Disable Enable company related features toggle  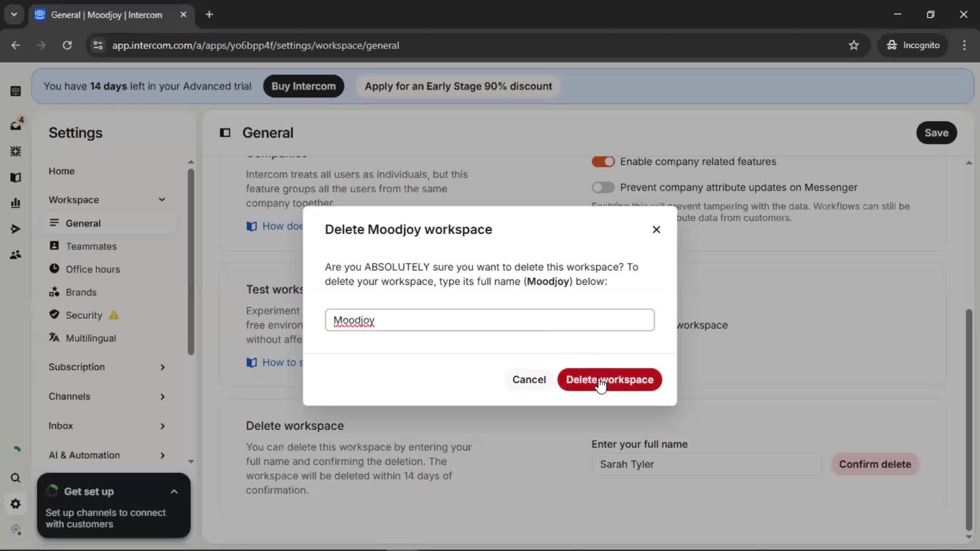click(x=603, y=162)
